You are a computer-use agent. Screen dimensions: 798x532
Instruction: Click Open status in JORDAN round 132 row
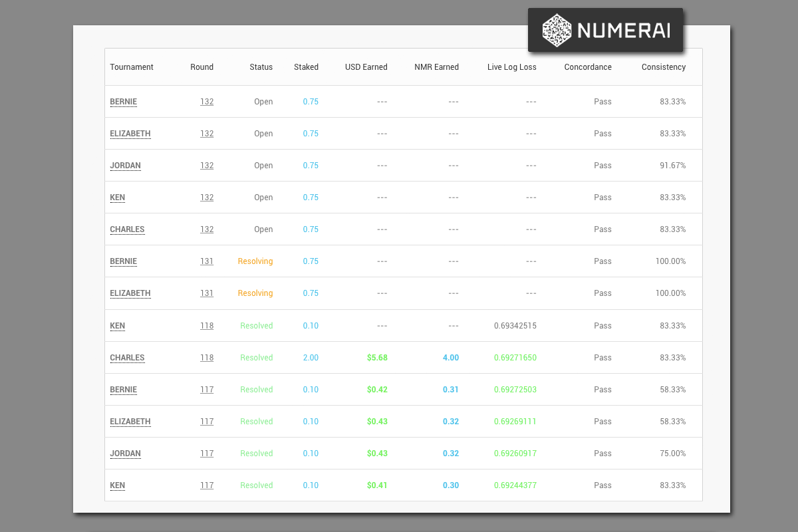(x=263, y=166)
